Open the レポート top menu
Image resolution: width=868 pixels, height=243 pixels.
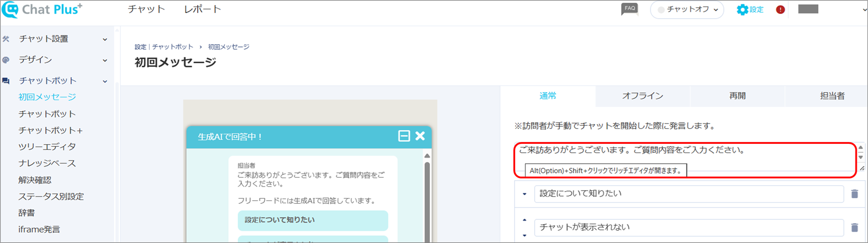coord(202,9)
